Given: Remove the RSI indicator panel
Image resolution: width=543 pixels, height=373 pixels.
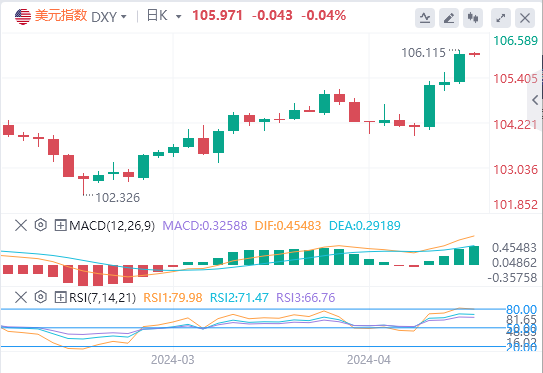Looking at the screenshot, I should [21, 297].
